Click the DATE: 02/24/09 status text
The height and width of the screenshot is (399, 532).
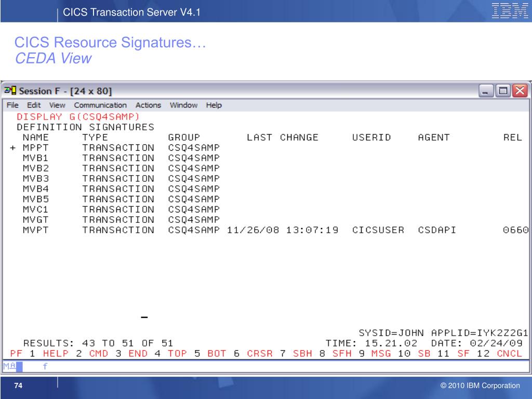477,343
